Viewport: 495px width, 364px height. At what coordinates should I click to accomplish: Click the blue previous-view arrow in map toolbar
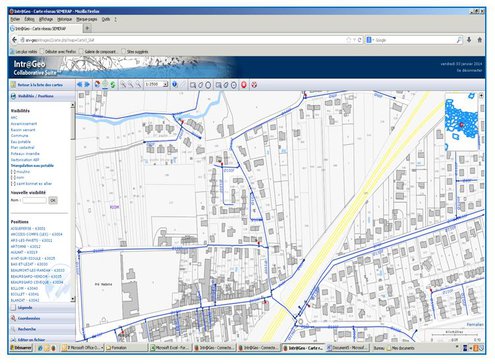79,85
